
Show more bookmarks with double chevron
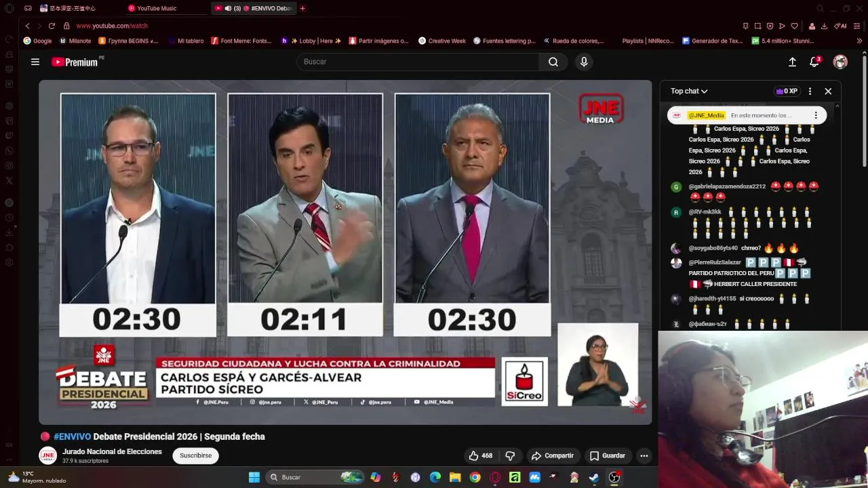coord(860,41)
